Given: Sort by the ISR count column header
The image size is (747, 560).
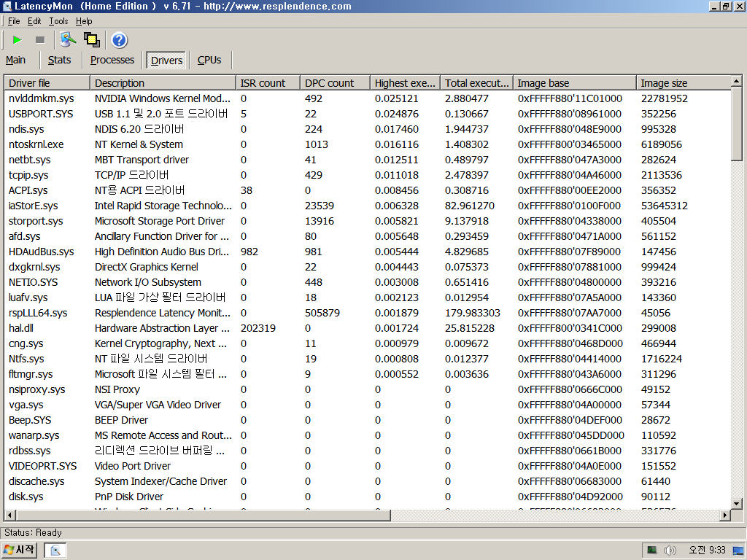Looking at the screenshot, I should [268, 83].
